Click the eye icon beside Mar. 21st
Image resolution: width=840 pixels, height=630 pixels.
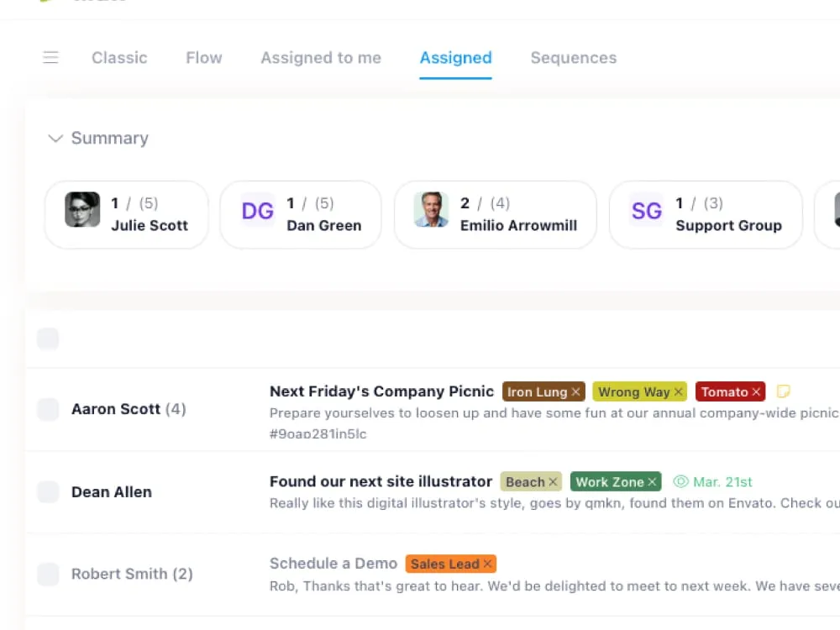[x=680, y=481]
